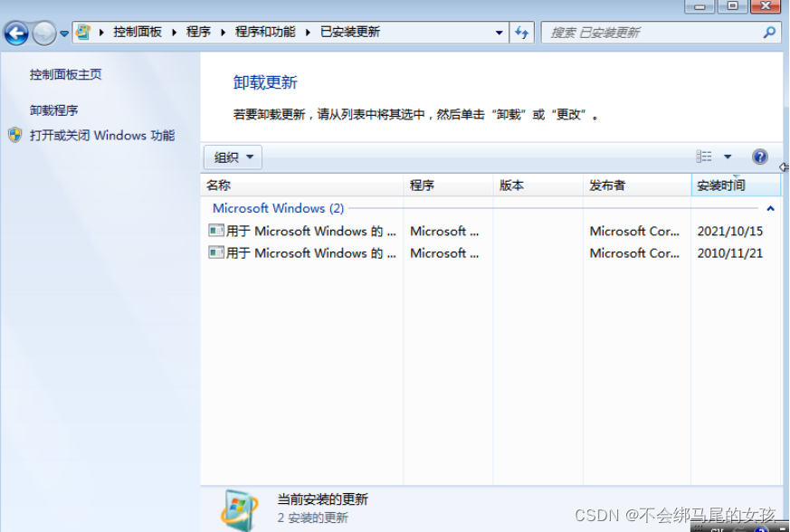Click the Control Panel icon in address bar

[83, 33]
